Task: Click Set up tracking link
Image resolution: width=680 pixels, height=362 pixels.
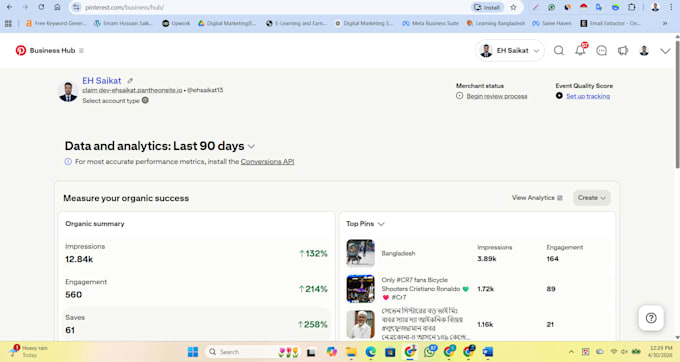Action: (588, 96)
